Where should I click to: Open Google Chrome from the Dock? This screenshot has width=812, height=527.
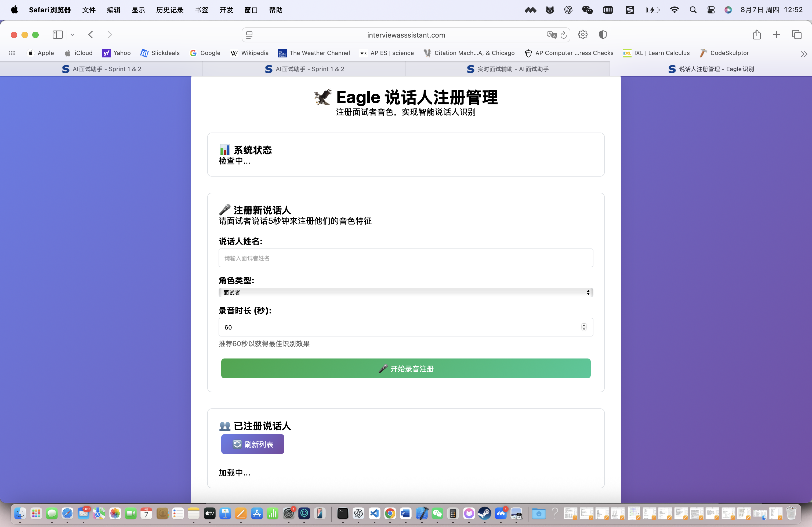pos(390,513)
